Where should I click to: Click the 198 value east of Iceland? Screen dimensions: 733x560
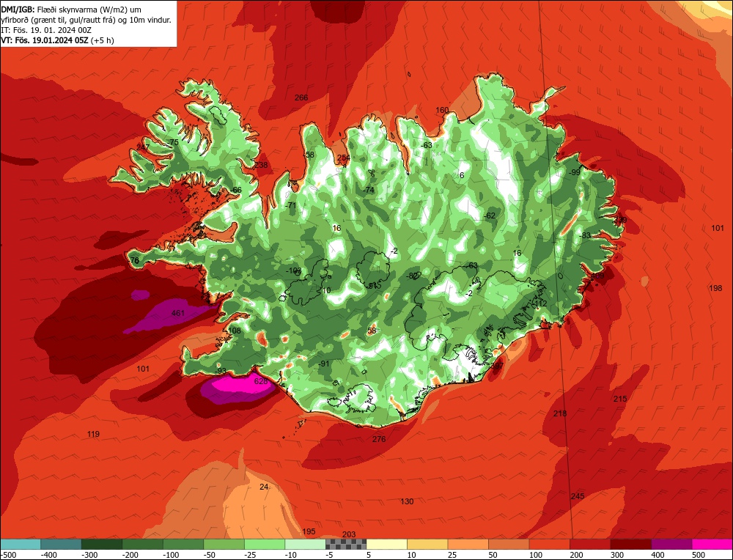click(x=715, y=288)
